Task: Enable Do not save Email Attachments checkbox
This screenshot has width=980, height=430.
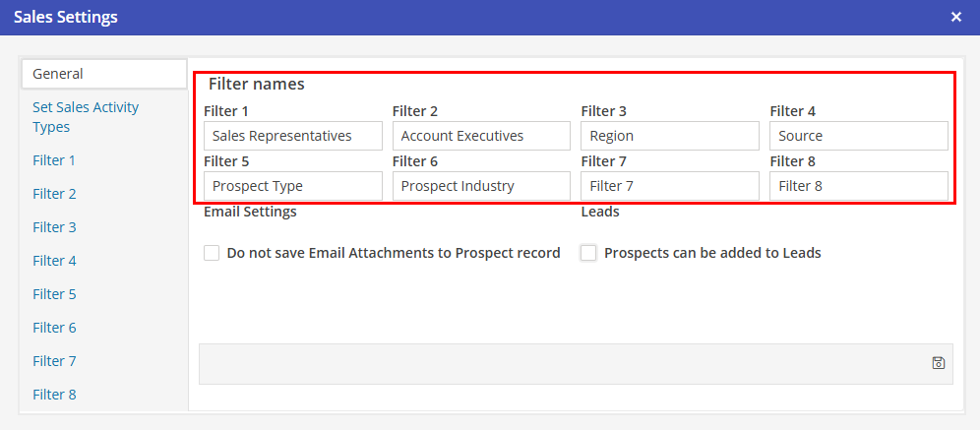Action: point(212,253)
